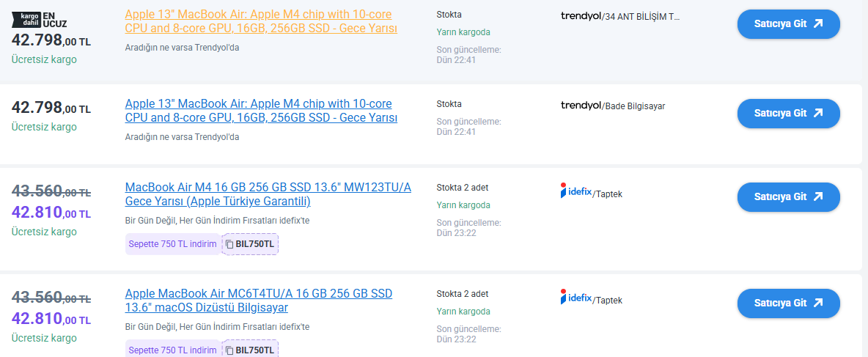868x357 pixels.
Task: Copy the BIL750TL coupon code on the MW123TU/A row
Action: [x=250, y=244]
